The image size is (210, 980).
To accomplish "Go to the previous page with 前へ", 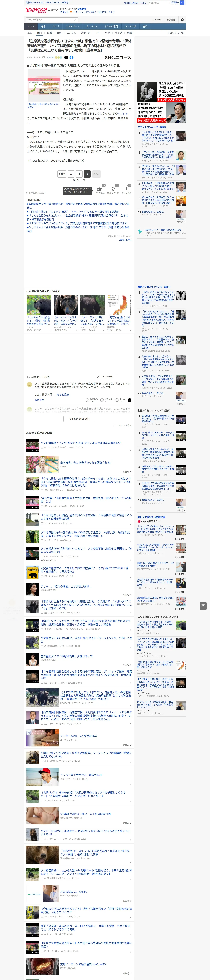I will pos(62,174).
